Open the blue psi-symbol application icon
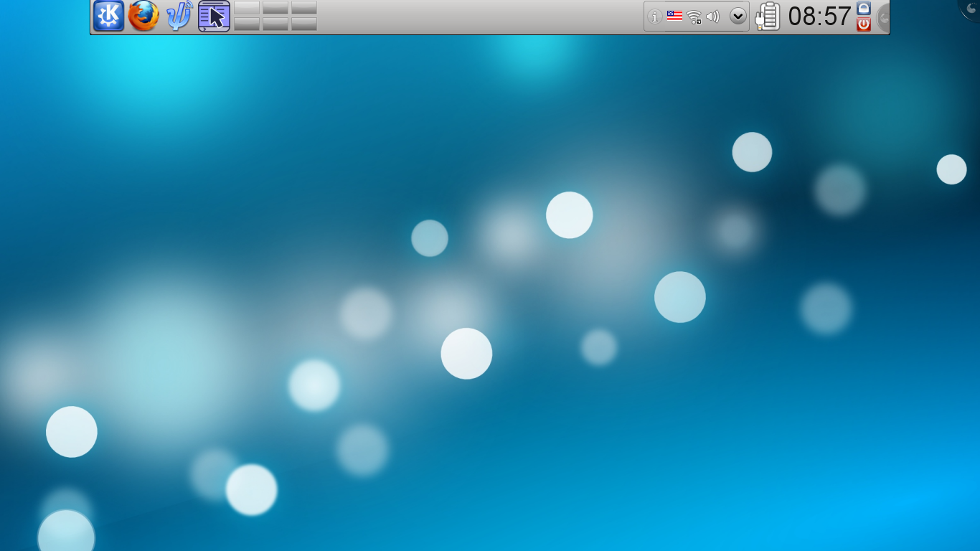Image resolution: width=980 pixels, height=551 pixels. (179, 16)
